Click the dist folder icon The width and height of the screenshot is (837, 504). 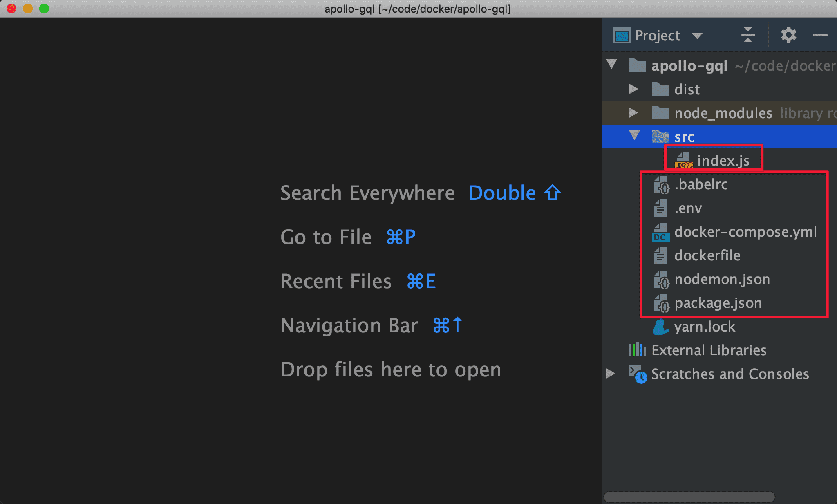(x=660, y=89)
